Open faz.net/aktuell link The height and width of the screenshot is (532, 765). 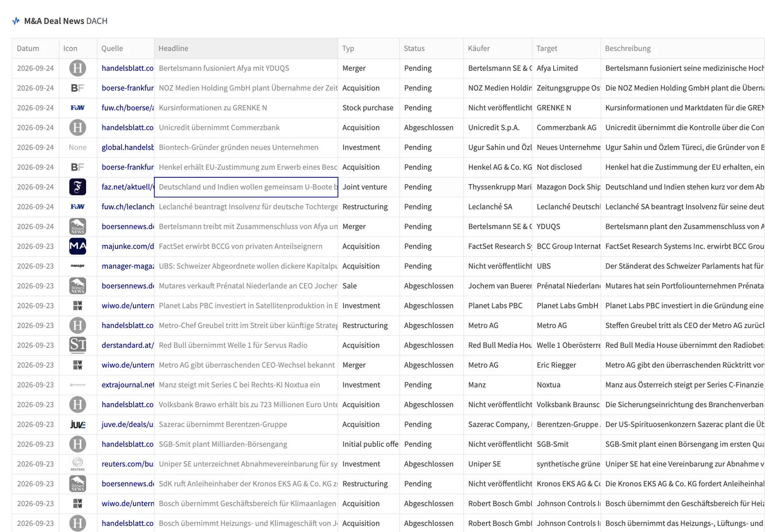[128, 187]
